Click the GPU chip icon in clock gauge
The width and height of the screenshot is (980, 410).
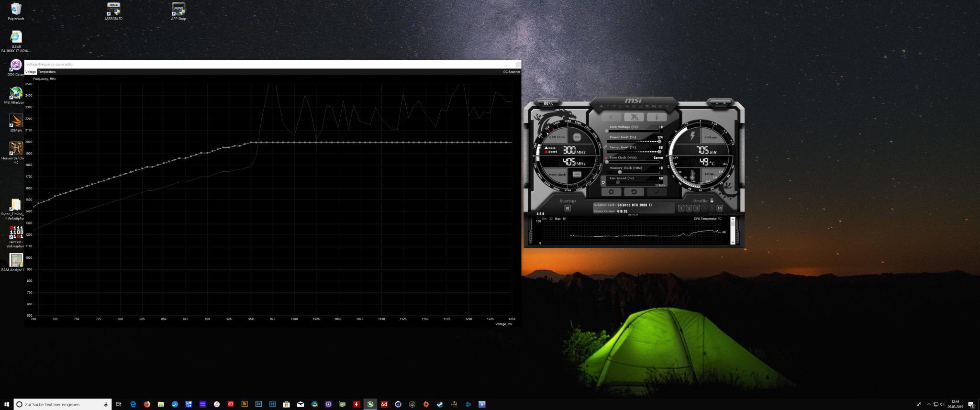click(x=577, y=137)
